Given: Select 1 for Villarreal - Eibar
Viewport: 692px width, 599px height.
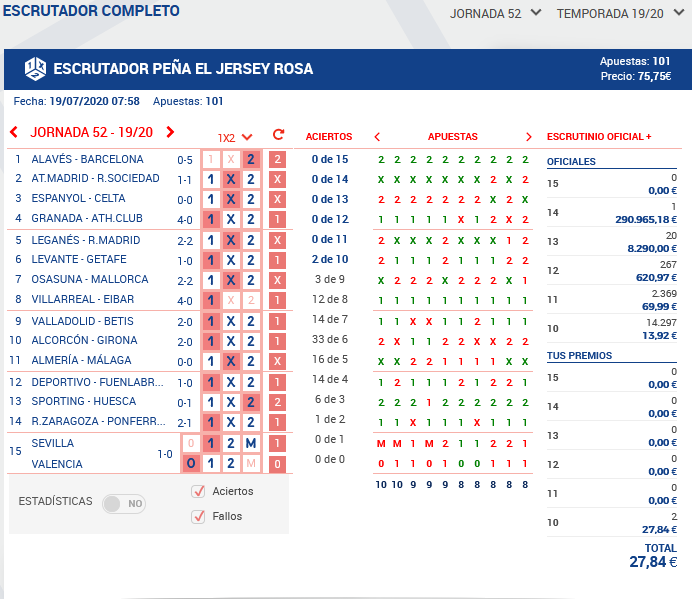Looking at the screenshot, I should [211, 300].
